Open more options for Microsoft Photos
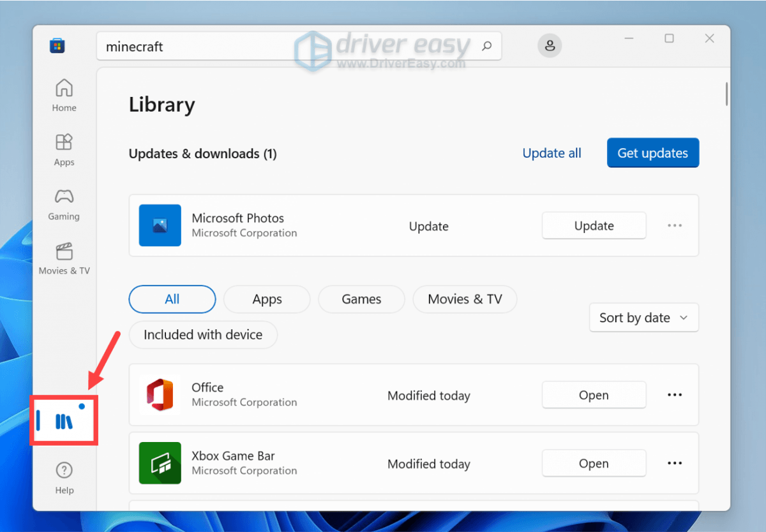The image size is (766, 532). tap(675, 226)
